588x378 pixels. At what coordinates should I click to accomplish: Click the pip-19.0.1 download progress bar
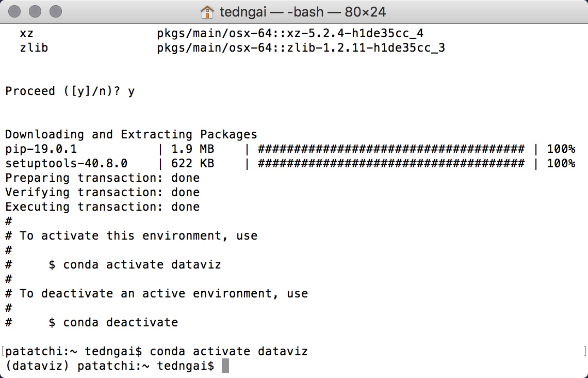(390, 149)
